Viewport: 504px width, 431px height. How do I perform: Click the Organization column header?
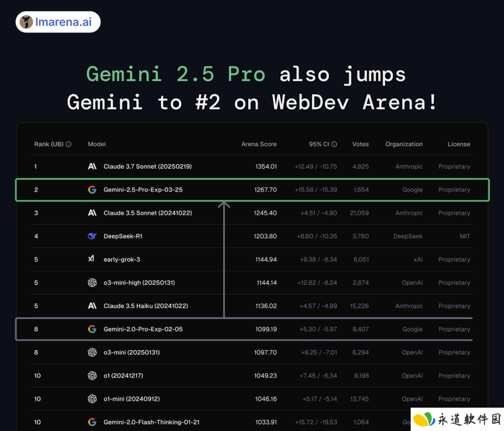(x=404, y=144)
